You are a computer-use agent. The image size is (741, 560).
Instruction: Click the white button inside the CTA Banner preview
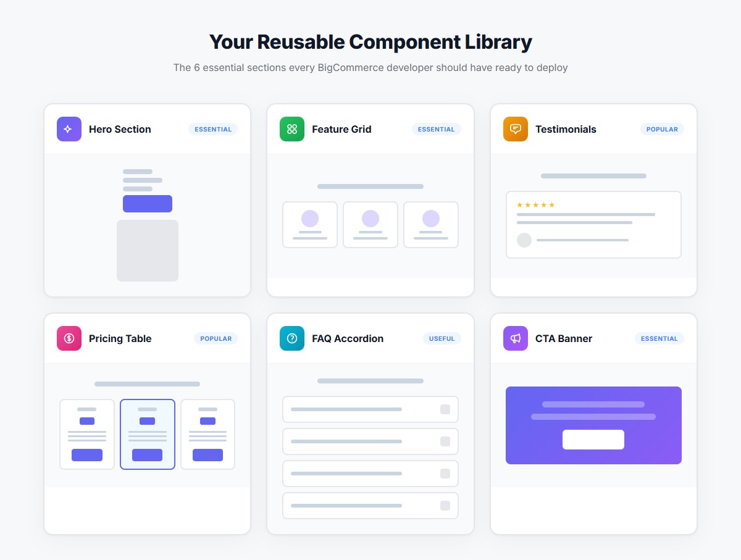593,440
